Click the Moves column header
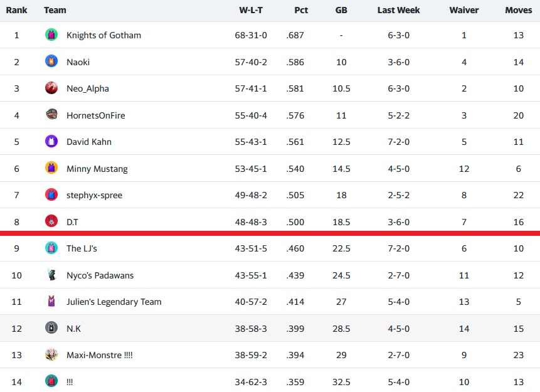This screenshot has height=392, width=540. (519, 10)
